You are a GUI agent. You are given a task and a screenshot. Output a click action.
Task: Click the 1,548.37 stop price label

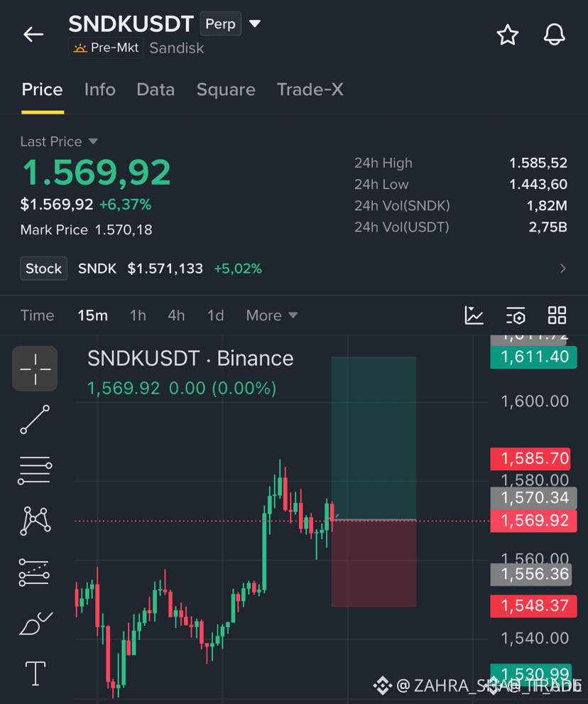[534, 606]
